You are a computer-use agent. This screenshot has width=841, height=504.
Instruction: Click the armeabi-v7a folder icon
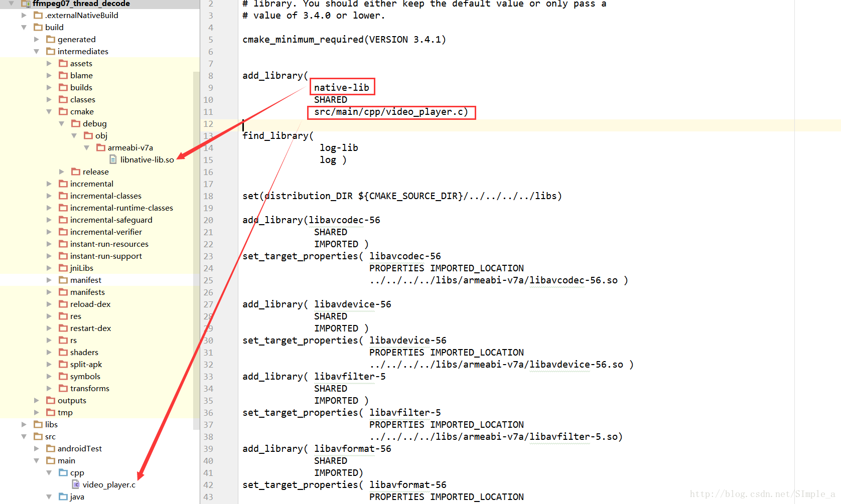pyautogui.click(x=101, y=147)
